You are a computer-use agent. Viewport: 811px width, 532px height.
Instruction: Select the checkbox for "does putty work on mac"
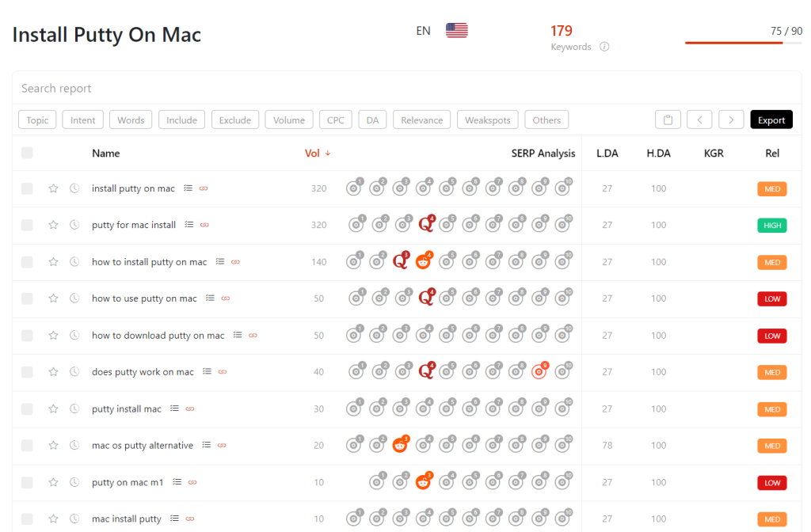click(27, 371)
